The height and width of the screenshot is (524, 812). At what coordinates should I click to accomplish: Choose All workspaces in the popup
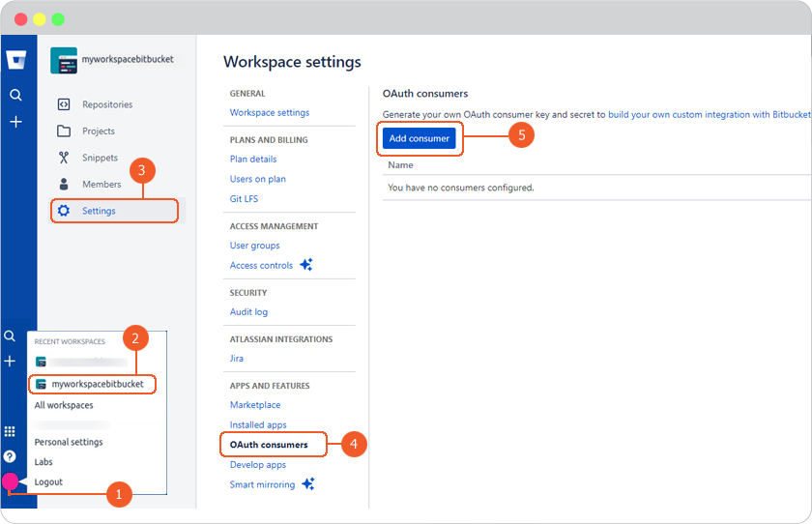(x=64, y=405)
